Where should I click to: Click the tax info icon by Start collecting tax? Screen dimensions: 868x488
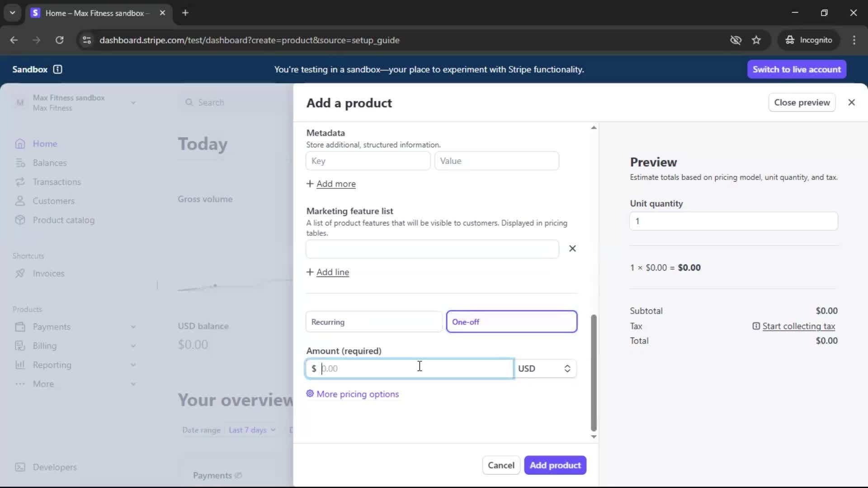(x=756, y=326)
